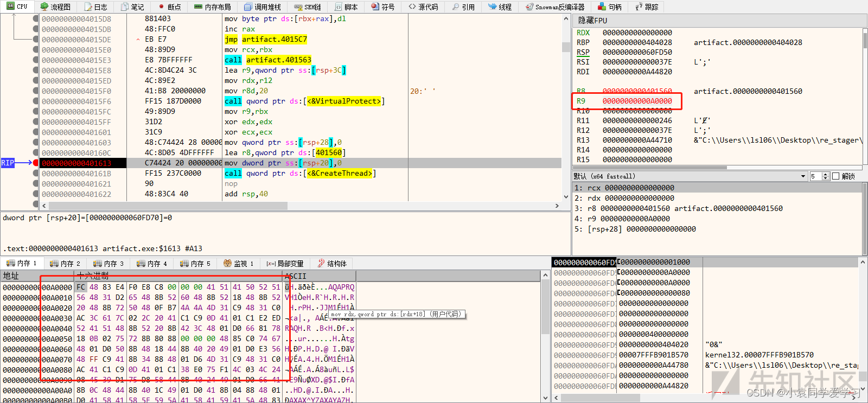868x403 pixels.
Task: Toggle breakpoint bullet at address 00000000004015E3
Action: click(36, 60)
